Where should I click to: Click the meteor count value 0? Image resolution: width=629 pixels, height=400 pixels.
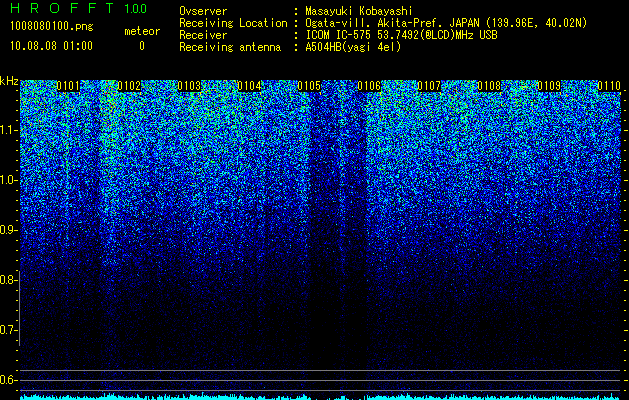coord(142,46)
